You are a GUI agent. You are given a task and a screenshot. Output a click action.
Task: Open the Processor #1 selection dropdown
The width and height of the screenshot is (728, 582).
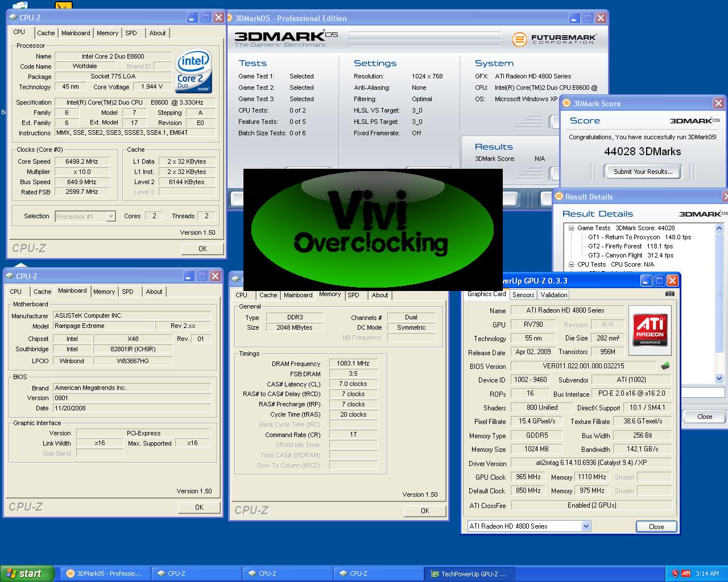[111, 217]
